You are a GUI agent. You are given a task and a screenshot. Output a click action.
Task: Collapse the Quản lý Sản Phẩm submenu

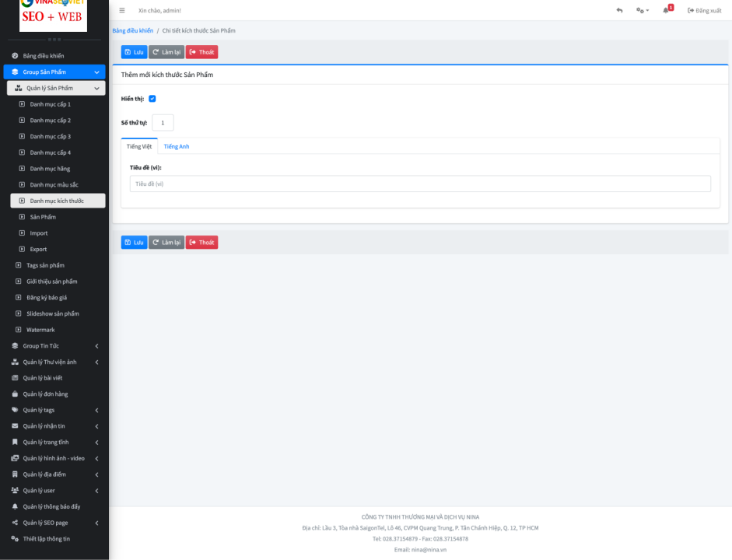click(x=56, y=88)
